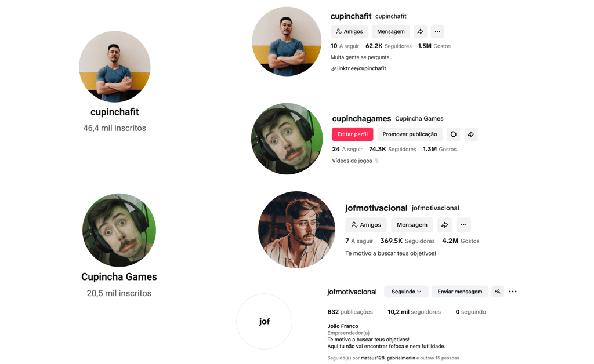This screenshot has height=364, width=594.
Task: Click the Enviar mensagem button
Action: coord(460,292)
